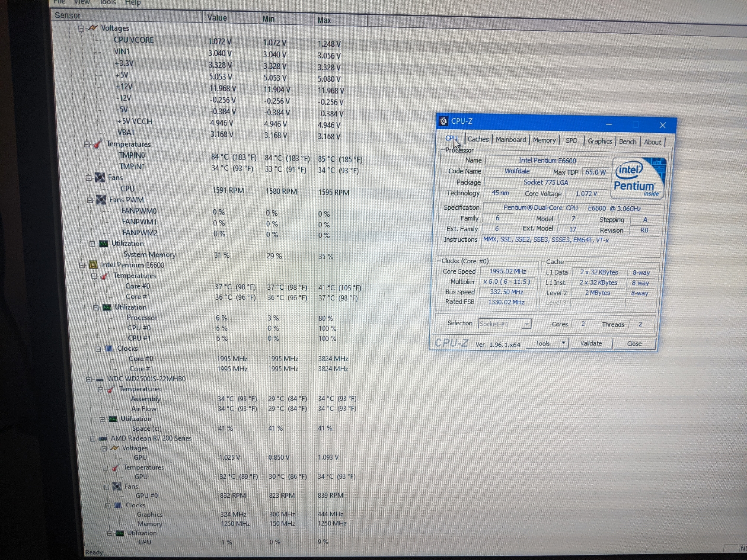Click the Fans icon above CPU fan row
The height and width of the screenshot is (560, 747).
100,177
